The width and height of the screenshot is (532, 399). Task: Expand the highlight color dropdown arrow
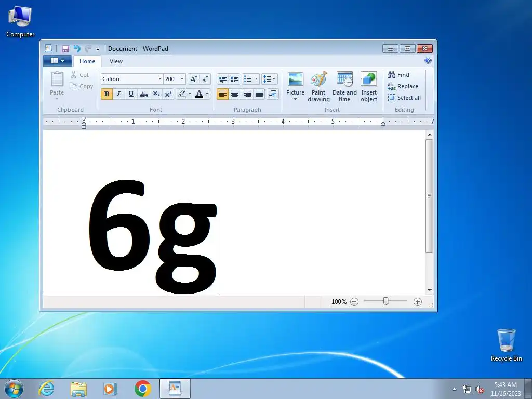coord(190,94)
